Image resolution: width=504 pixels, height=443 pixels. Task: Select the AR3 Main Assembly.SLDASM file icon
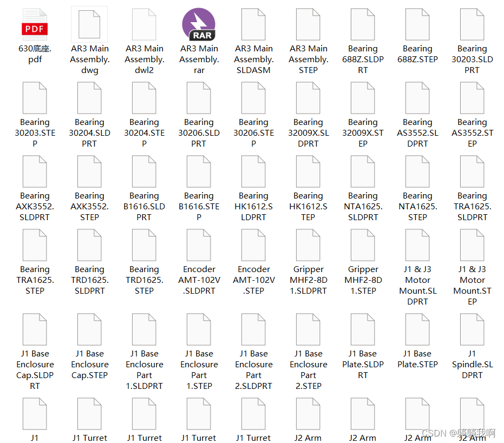[253, 24]
